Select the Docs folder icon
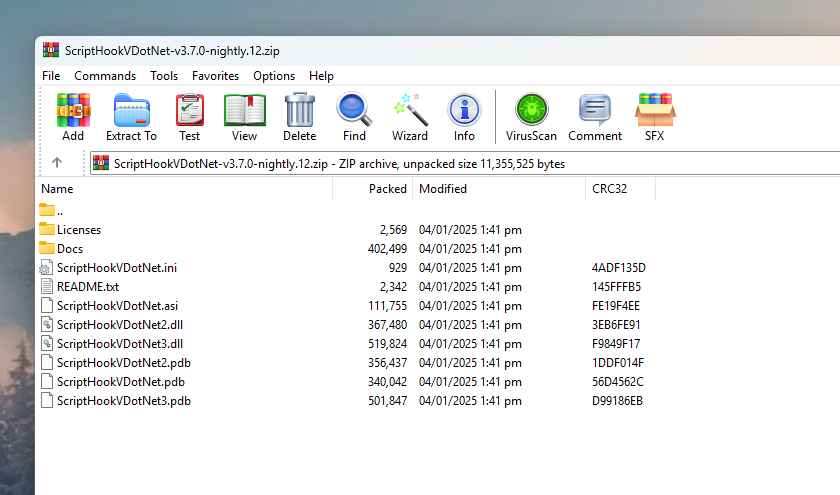840x495 pixels. tap(47, 249)
